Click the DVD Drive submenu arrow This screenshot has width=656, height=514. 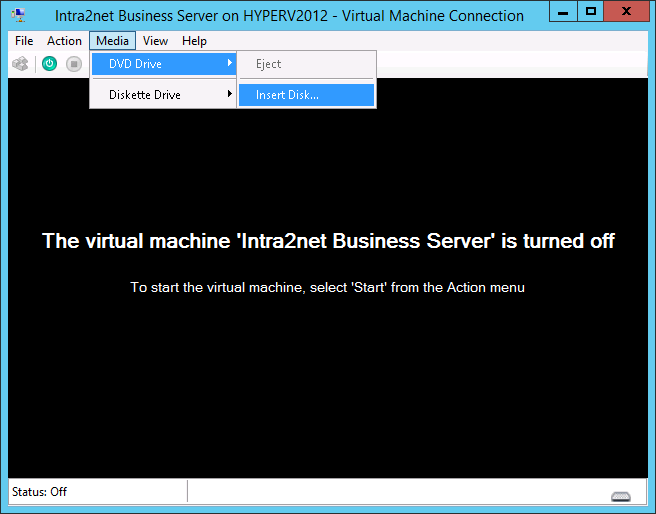click(x=229, y=63)
